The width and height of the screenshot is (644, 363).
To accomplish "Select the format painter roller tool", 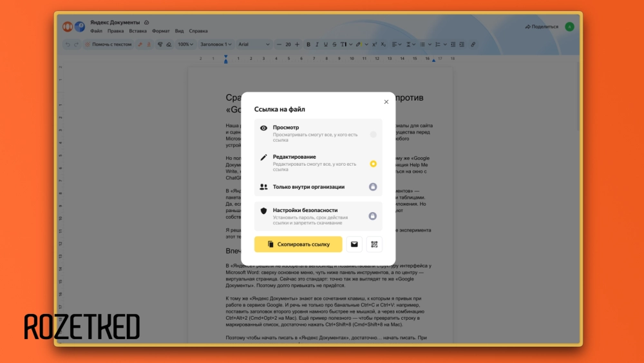I will coord(160,44).
